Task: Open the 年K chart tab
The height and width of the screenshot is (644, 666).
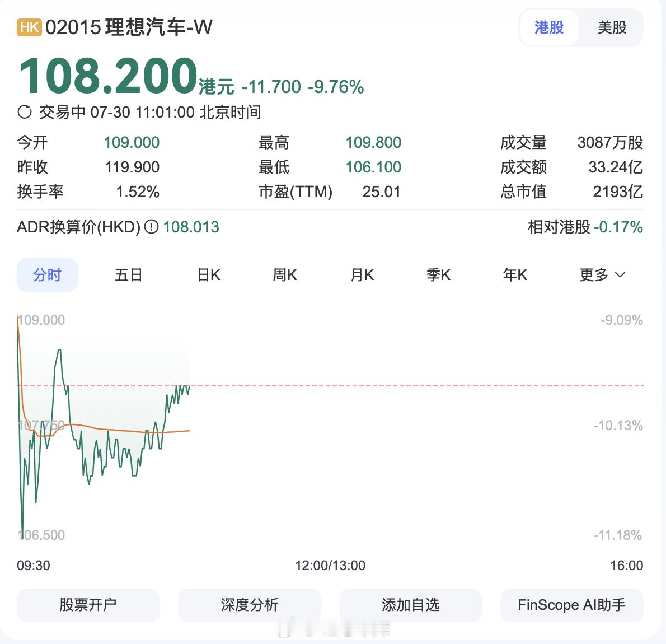Action: tap(515, 275)
